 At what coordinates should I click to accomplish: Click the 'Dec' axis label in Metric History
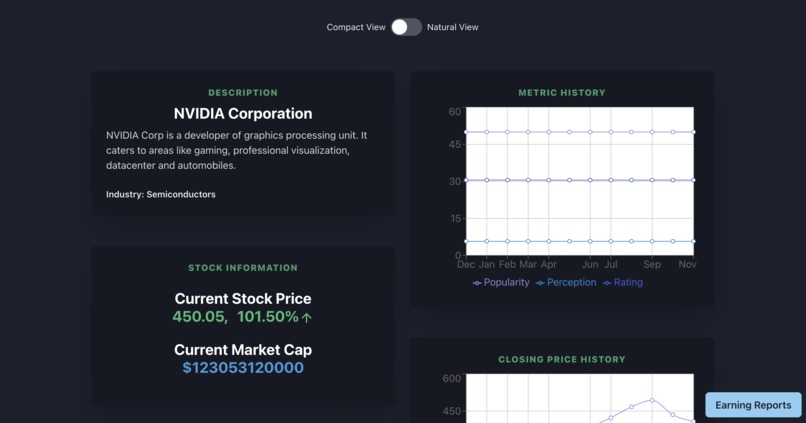coord(466,264)
